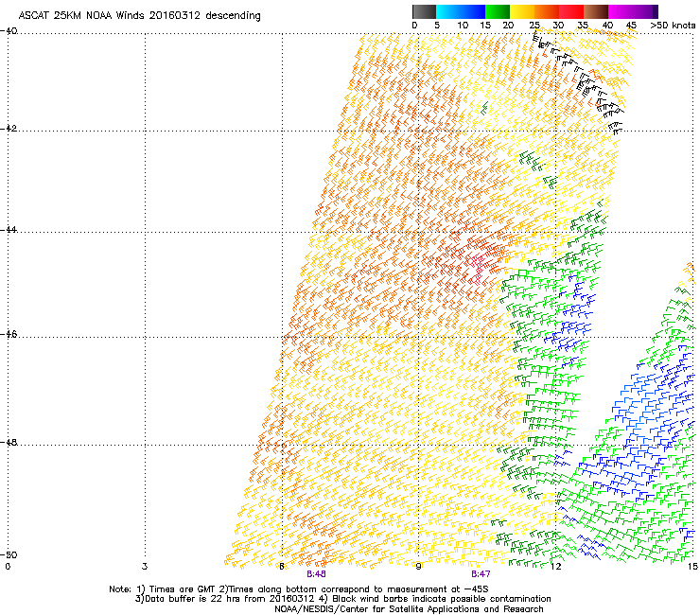Click the brown 35-40 knots legend band

coord(596,11)
